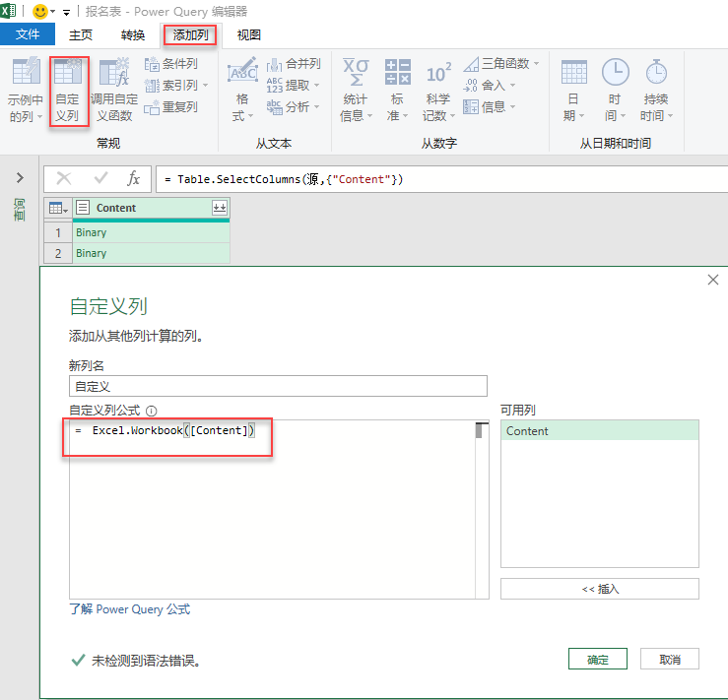The image size is (728, 700).
Task: Switch to the View (视图) tab
Action: [249, 34]
